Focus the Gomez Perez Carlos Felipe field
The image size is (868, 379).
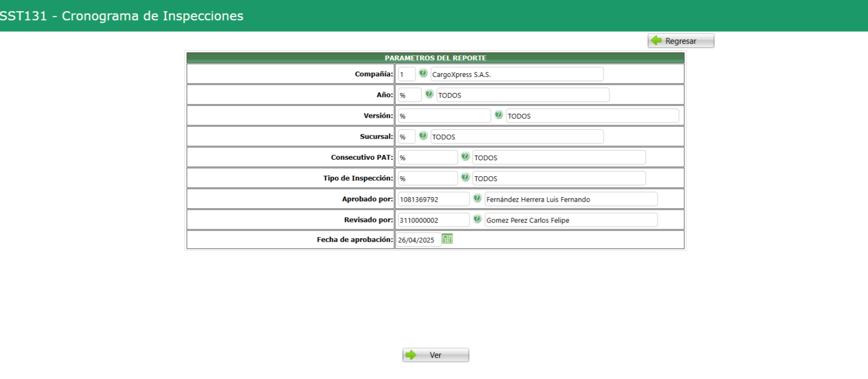click(x=571, y=220)
